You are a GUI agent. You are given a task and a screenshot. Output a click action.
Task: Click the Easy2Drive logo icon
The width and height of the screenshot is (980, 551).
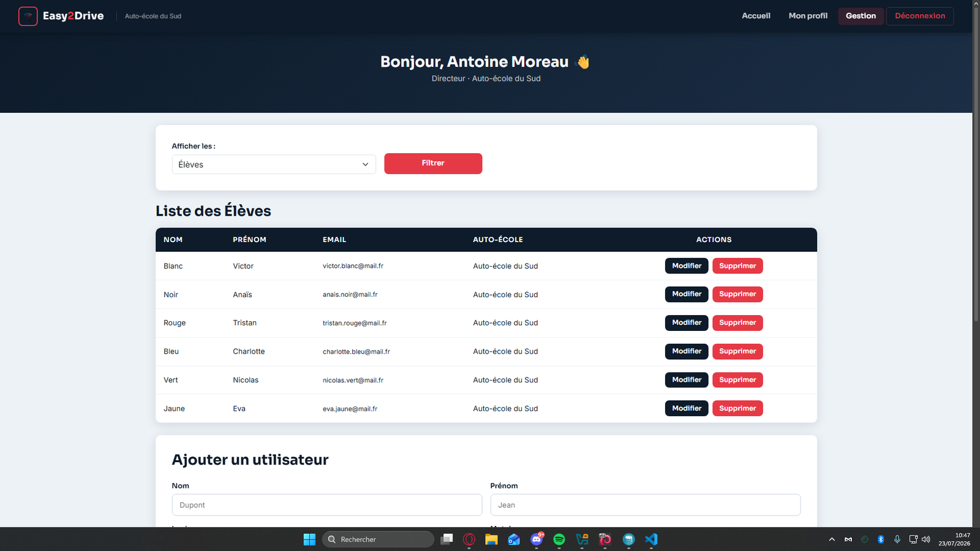28,16
